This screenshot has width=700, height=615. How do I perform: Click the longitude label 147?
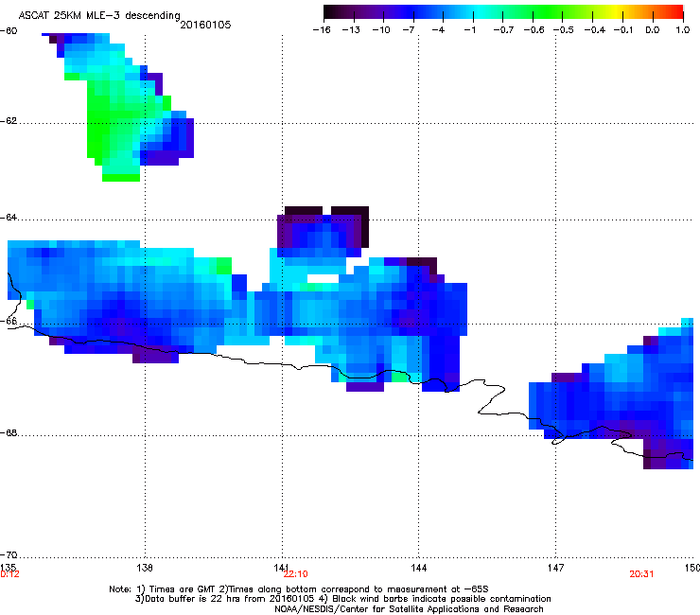(555, 568)
